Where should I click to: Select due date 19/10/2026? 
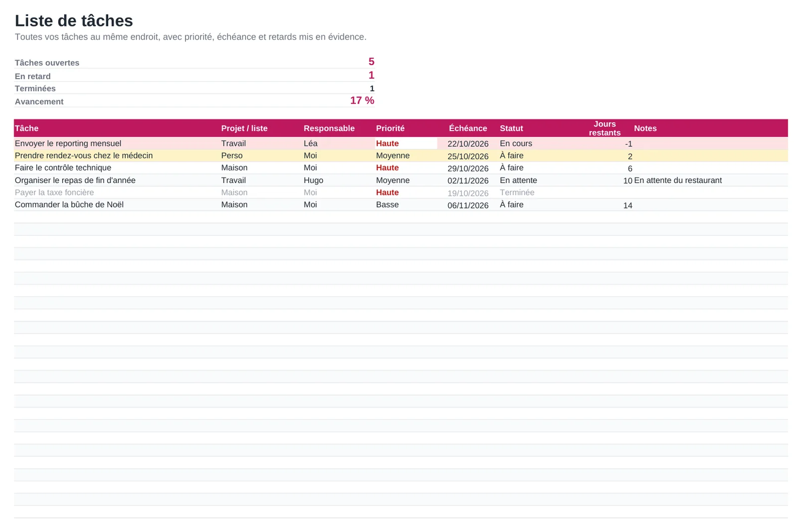pos(468,193)
